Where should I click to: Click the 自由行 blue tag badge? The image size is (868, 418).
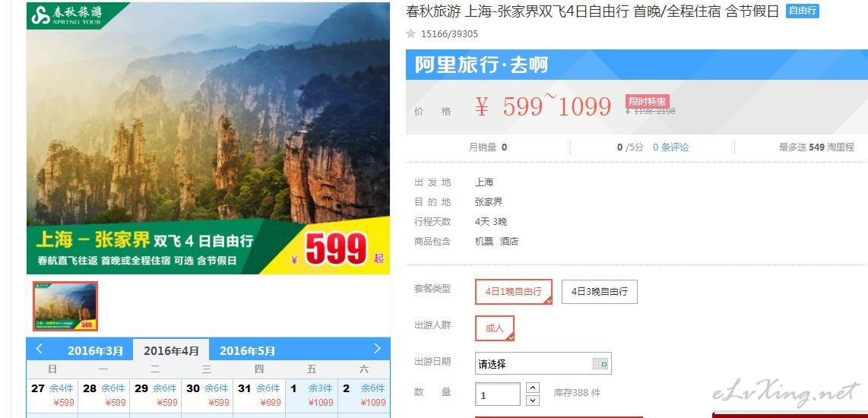click(x=802, y=11)
